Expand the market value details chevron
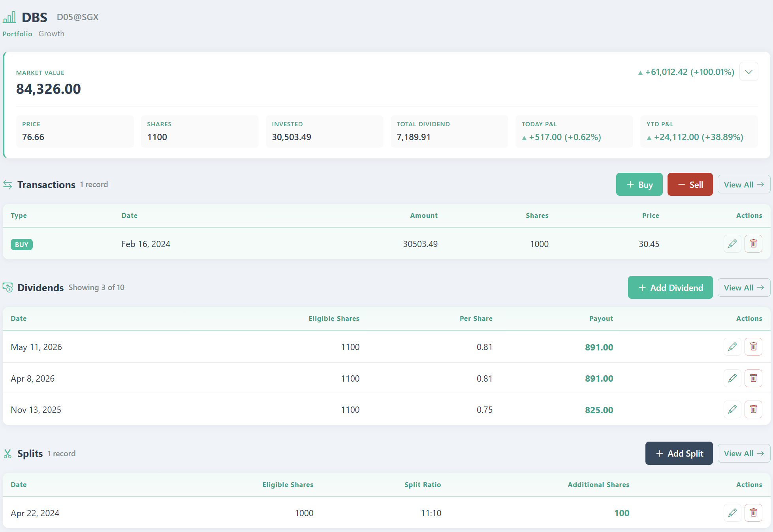 [x=749, y=72]
